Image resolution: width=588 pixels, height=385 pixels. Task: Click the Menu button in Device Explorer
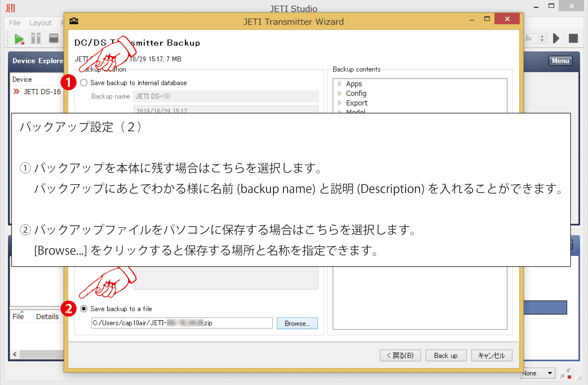click(560, 61)
